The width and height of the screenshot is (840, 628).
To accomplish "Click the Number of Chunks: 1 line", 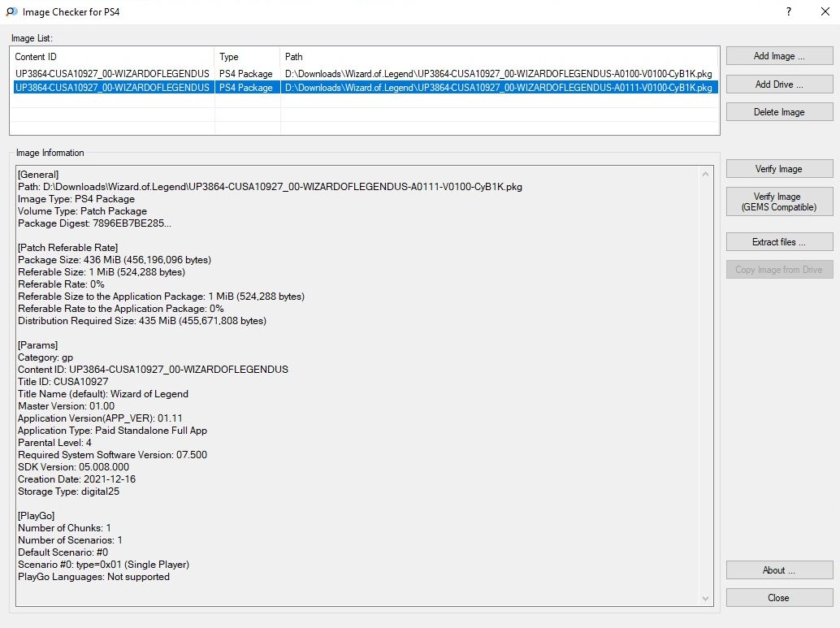I will click(x=64, y=528).
